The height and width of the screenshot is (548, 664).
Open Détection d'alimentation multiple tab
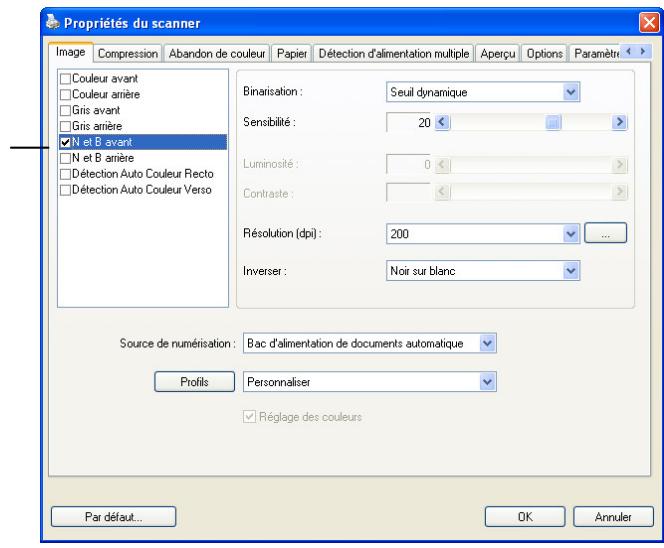(393, 54)
